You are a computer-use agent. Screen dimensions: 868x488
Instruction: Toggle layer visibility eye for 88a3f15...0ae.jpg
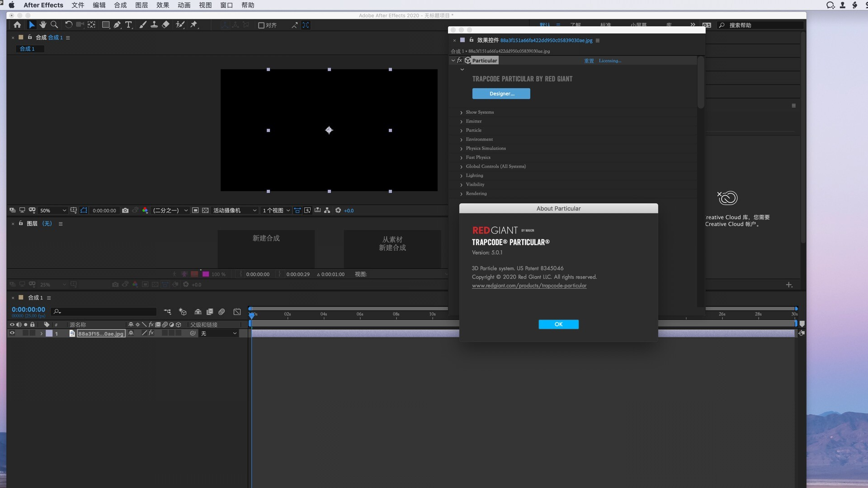tap(12, 333)
